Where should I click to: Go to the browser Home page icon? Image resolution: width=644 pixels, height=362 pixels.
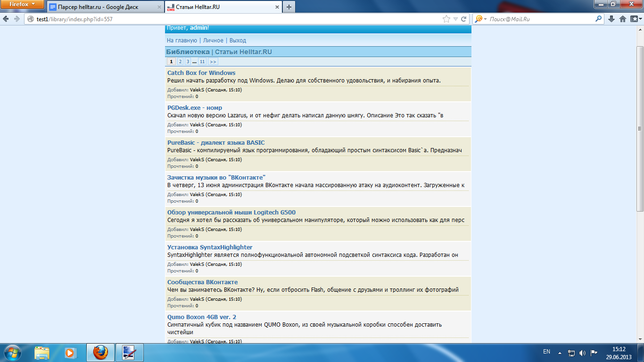tap(623, 19)
